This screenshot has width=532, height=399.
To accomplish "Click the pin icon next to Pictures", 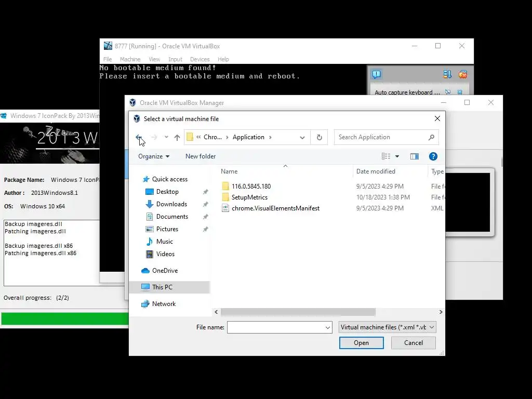I will 205,229.
